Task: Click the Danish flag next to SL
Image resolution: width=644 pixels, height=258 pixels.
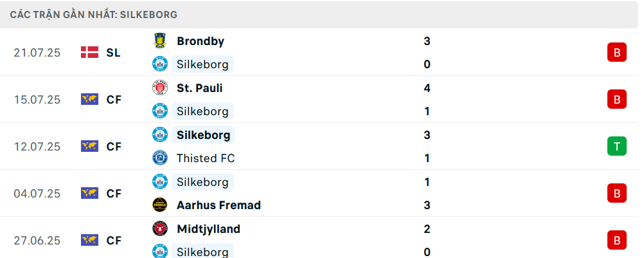Action: pos(89,53)
